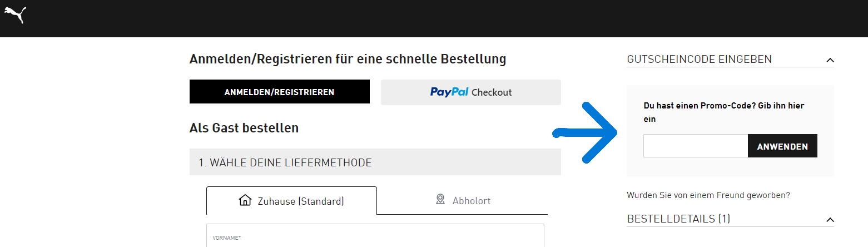Image resolution: width=868 pixels, height=247 pixels.
Task: Click the '1. WÄHLE DEINE LIEFERMETHODE' section header
Action: tap(375, 162)
